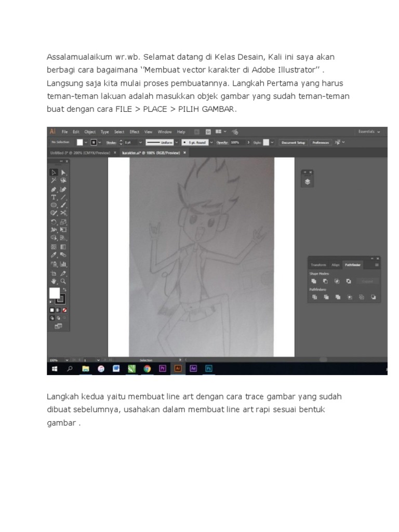Pick the Scissors tool in the toolbar
The width and height of the screenshot is (399, 532).
[63, 213]
